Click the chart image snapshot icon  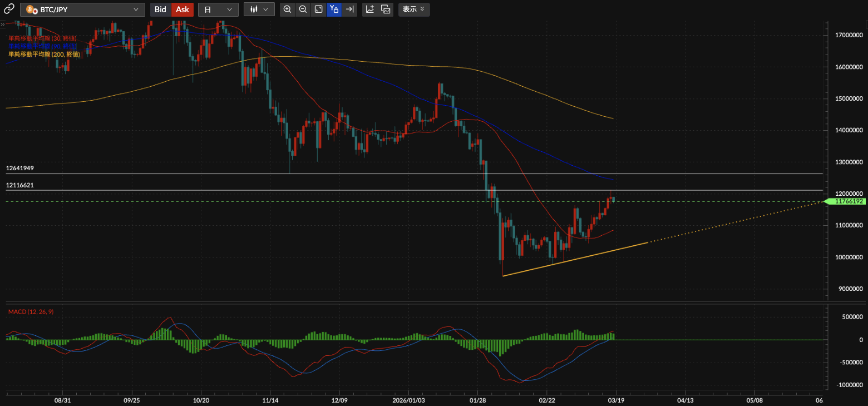386,9
